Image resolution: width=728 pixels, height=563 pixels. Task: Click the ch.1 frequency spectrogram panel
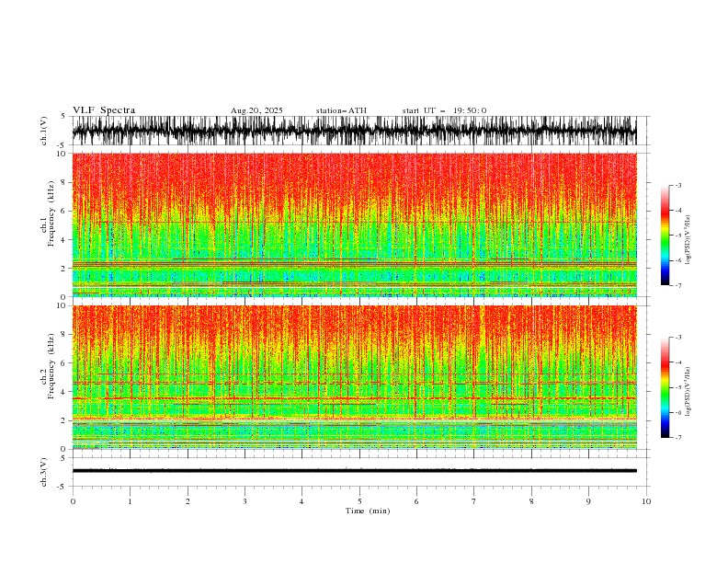pyautogui.click(x=354, y=224)
